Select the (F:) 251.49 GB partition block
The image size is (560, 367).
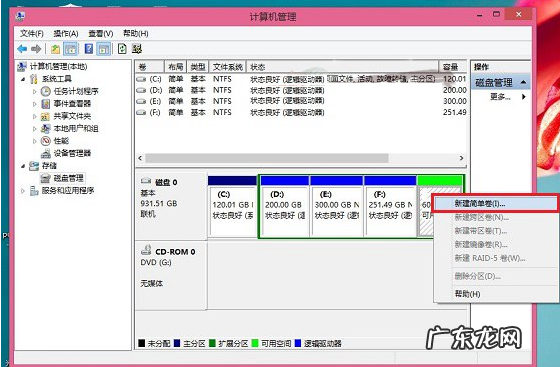[x=390, y=206]
